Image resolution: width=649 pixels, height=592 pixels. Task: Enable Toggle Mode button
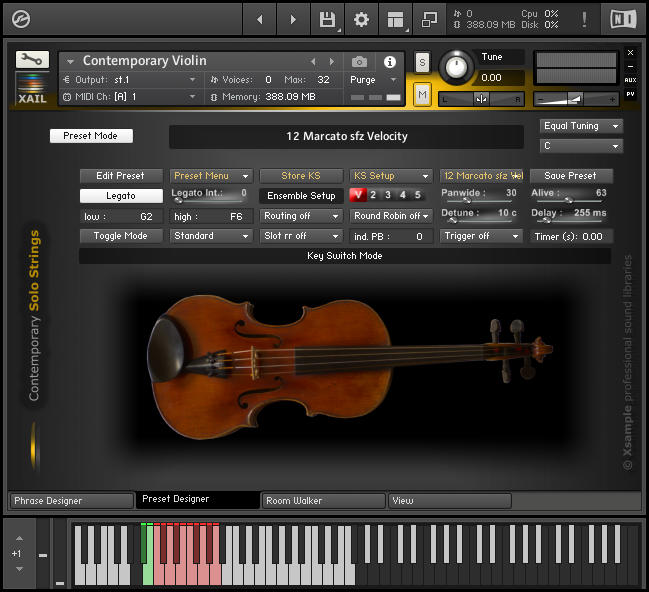pos(121,236)
